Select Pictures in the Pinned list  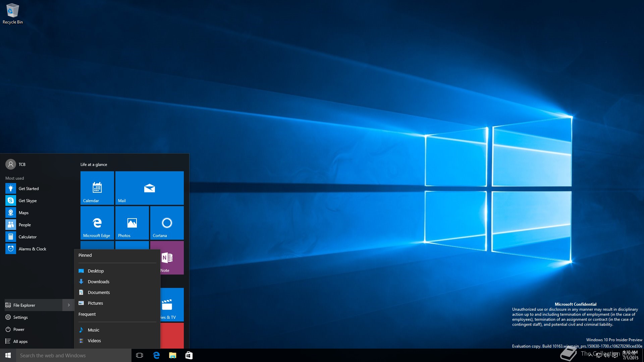click(117, 303)
